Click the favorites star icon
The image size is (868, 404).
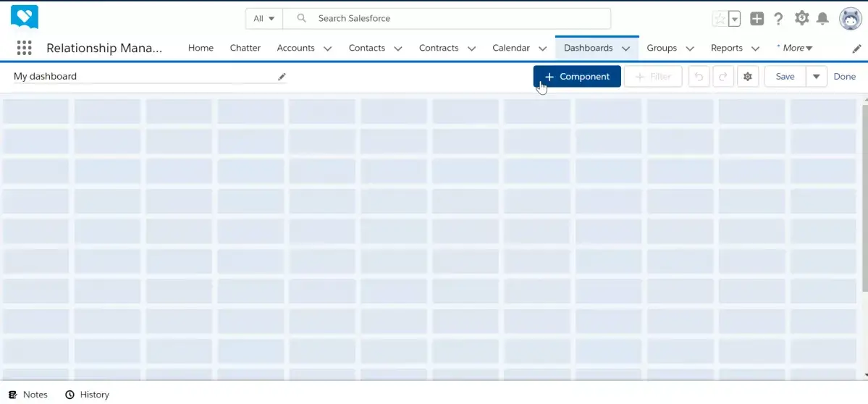(x=720, y=19)
